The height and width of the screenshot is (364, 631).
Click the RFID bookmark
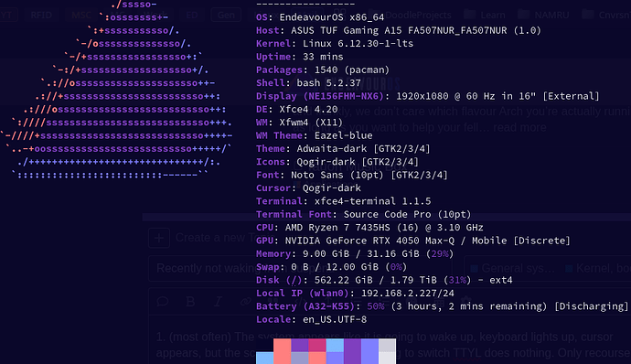click(x=41, y=16)
